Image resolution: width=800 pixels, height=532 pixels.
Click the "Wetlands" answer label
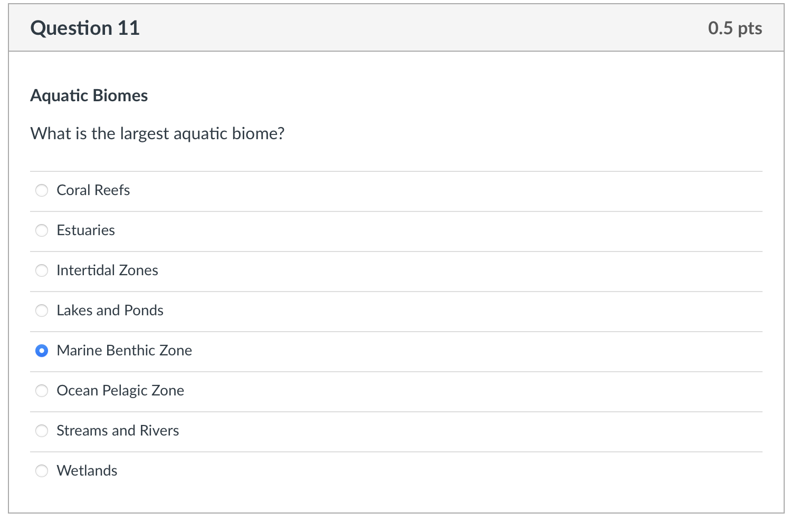coord(87,471)
